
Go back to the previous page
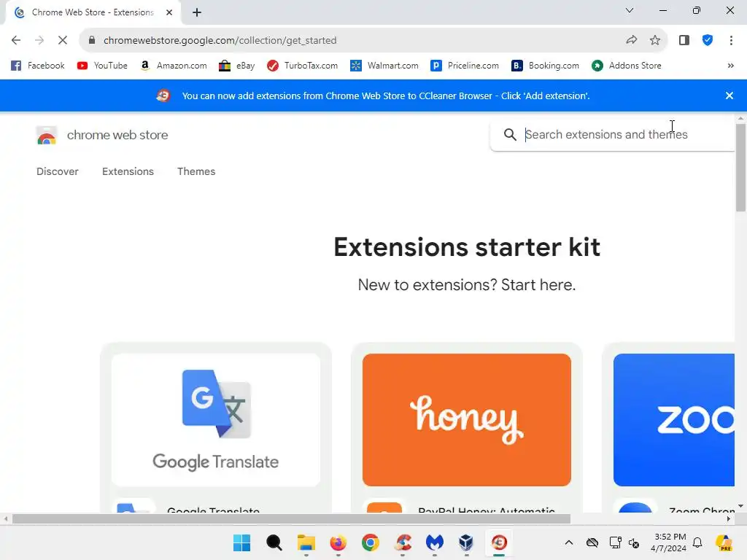point(16,41)
